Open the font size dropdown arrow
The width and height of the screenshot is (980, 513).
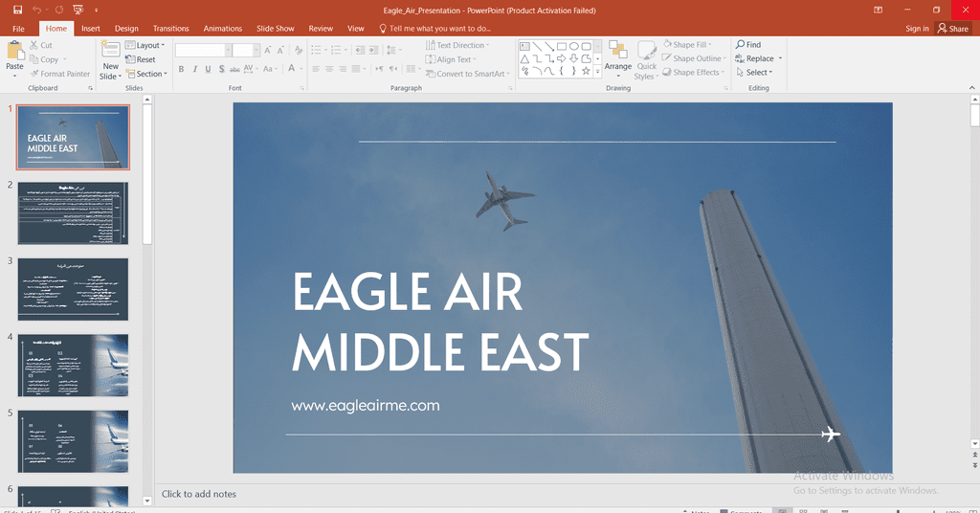click(256, 51)
